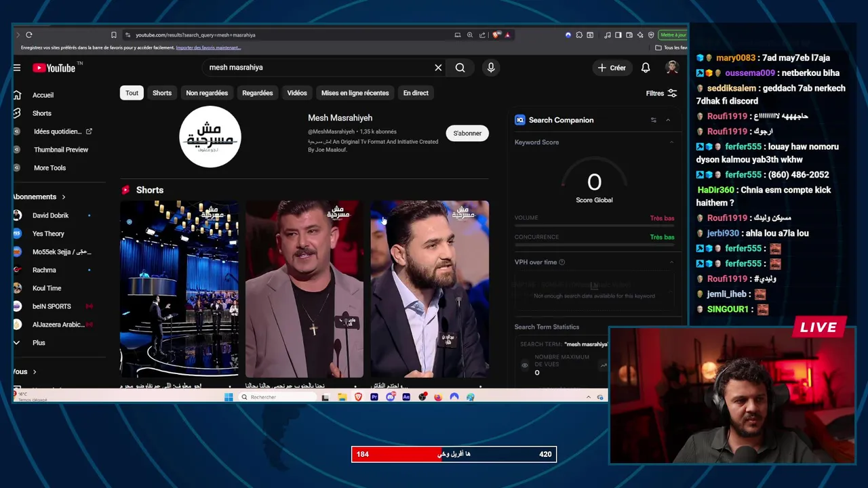
Task: Click Importer des favoris maintenant link
Action: tap(208, 47)
